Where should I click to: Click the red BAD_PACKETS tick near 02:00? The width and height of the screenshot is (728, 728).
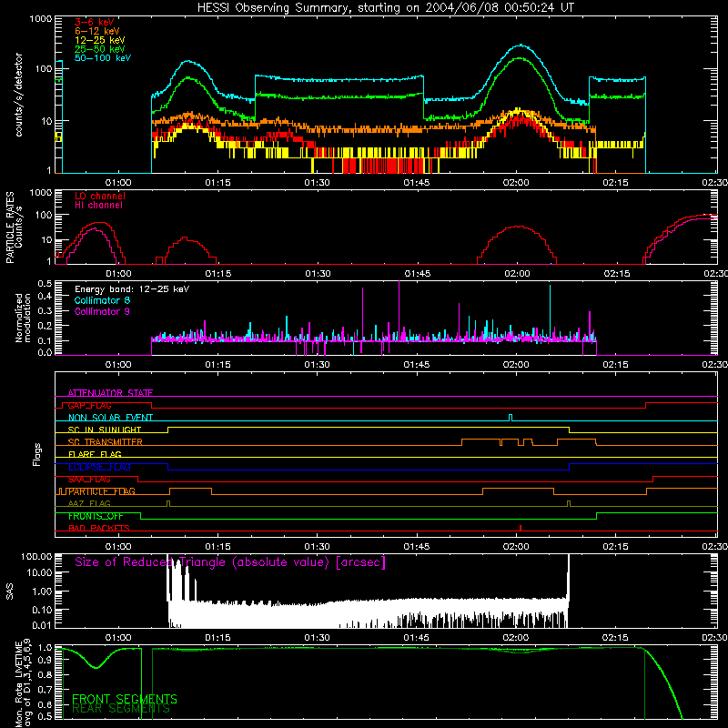tap(521, 528)
